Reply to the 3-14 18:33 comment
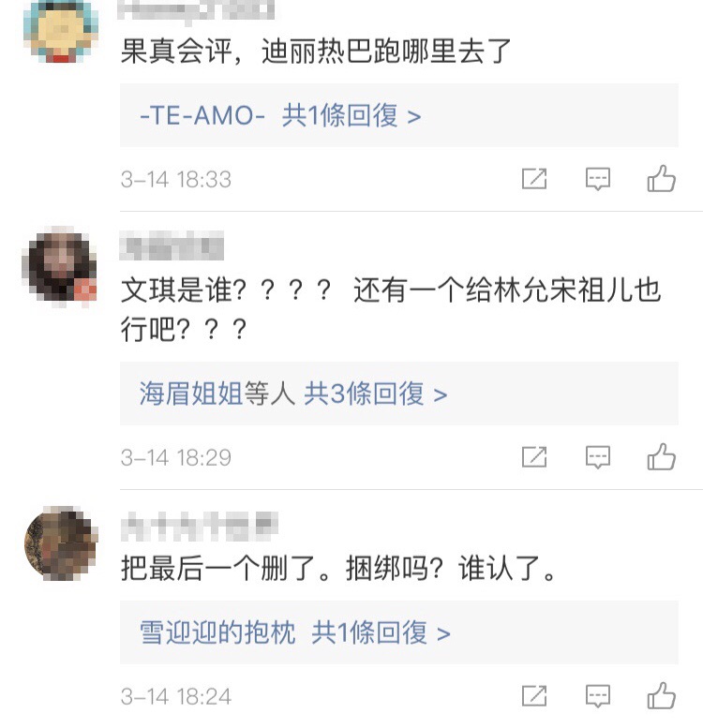This screenshot has width=703, height=728. coord(598,179)
